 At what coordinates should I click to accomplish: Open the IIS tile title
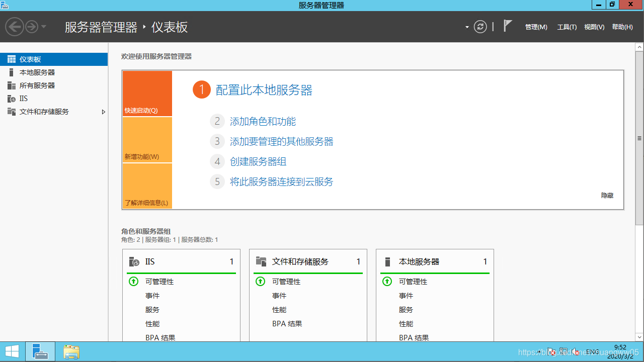(150, 261)
